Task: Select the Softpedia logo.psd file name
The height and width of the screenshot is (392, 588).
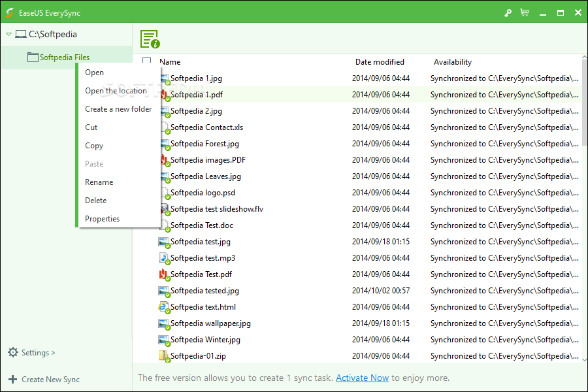Action: (x=203, y=193)
